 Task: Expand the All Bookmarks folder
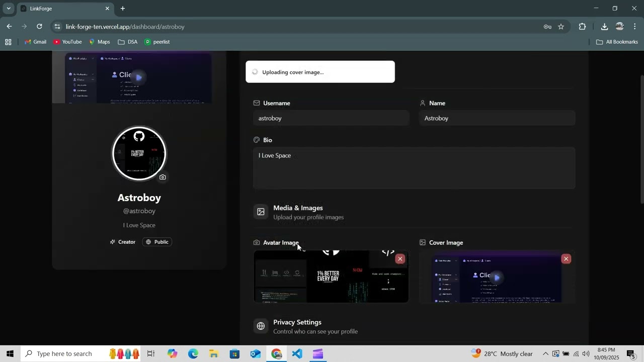(617, 42)
